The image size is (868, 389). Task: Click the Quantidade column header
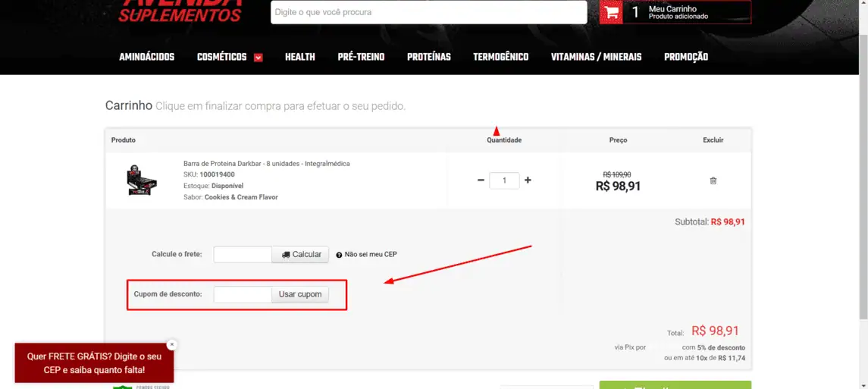point(504,140)
